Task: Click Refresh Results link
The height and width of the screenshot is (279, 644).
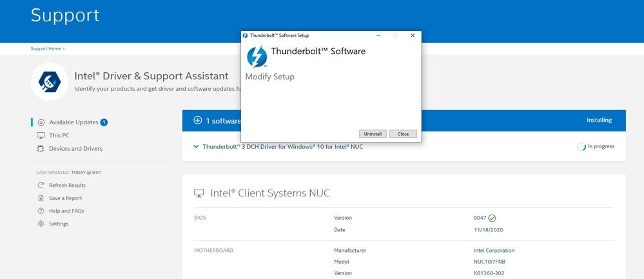Action: tap(67, 186)
